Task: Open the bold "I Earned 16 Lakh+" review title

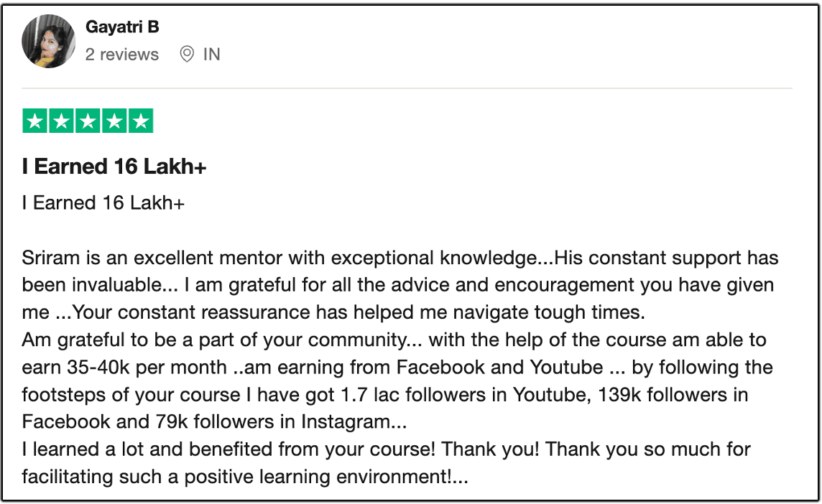Action: point(114,167)
